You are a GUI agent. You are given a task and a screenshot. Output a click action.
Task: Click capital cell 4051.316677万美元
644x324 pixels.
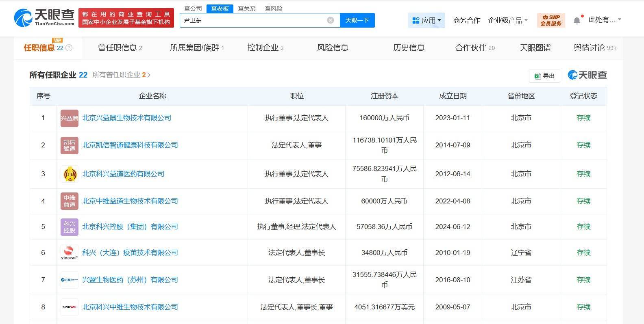tap(384, 307)
